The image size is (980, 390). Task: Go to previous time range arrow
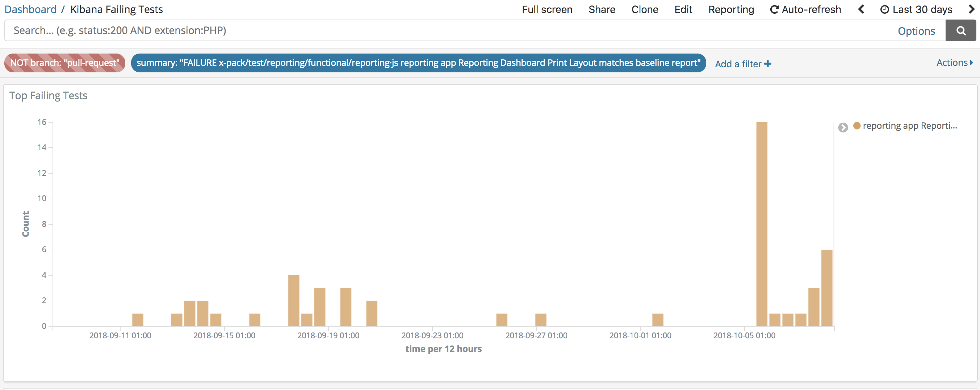(861, 9)
